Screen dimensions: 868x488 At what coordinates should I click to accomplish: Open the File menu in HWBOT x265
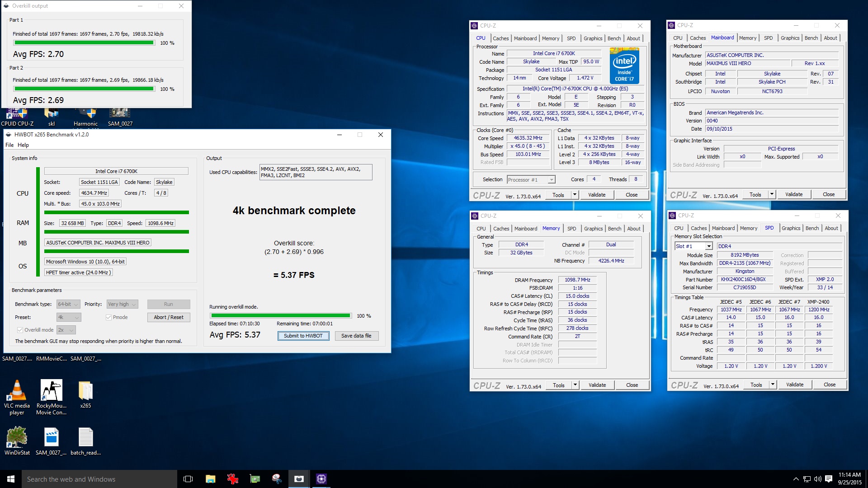[9, 145]
